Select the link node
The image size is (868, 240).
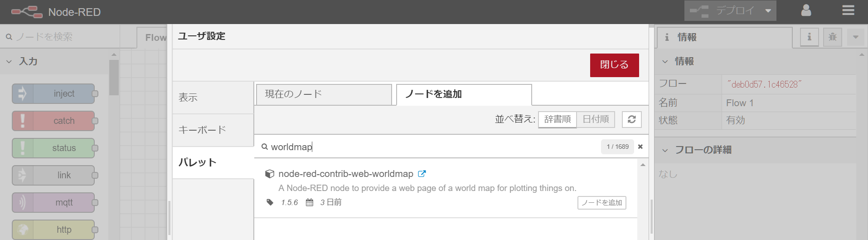(x=53, y=176)
